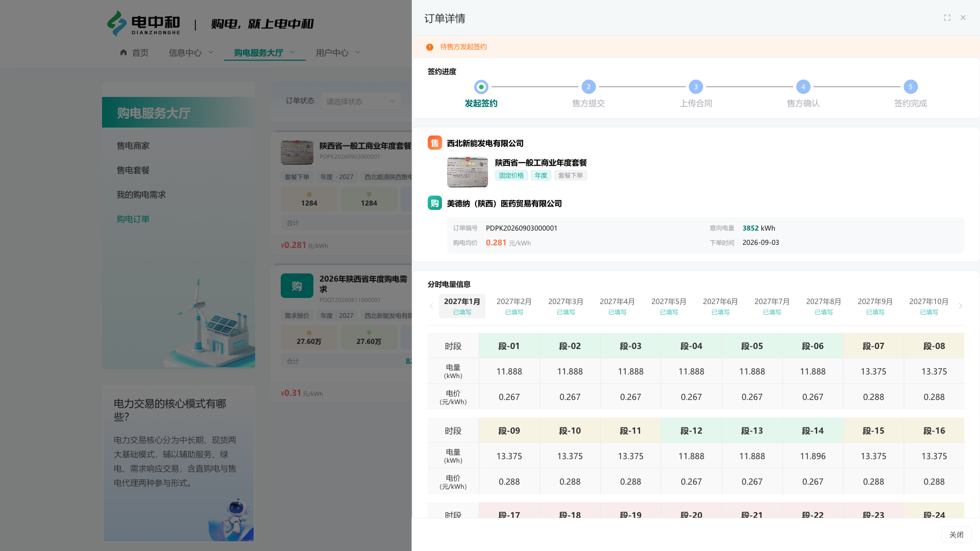The height and width of the screenshot is (551, 980).
Task: Open the 2027年9月 tab
Action: [x=875, y=306]
